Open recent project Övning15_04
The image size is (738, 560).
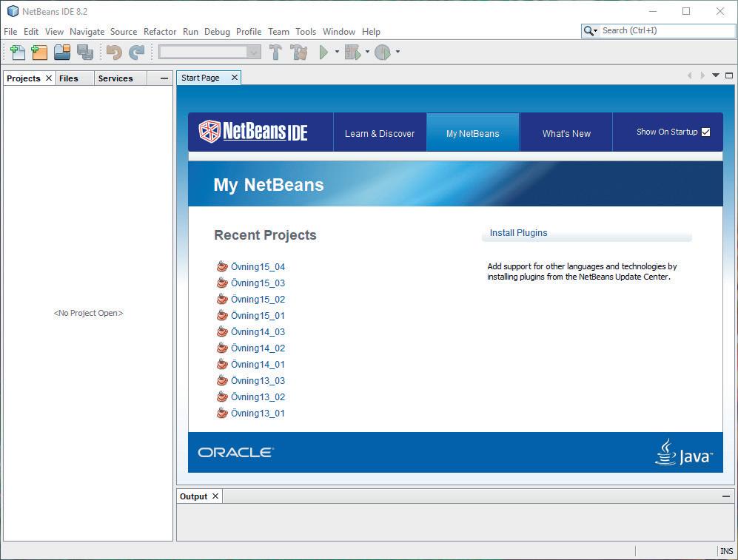(258, 266)
